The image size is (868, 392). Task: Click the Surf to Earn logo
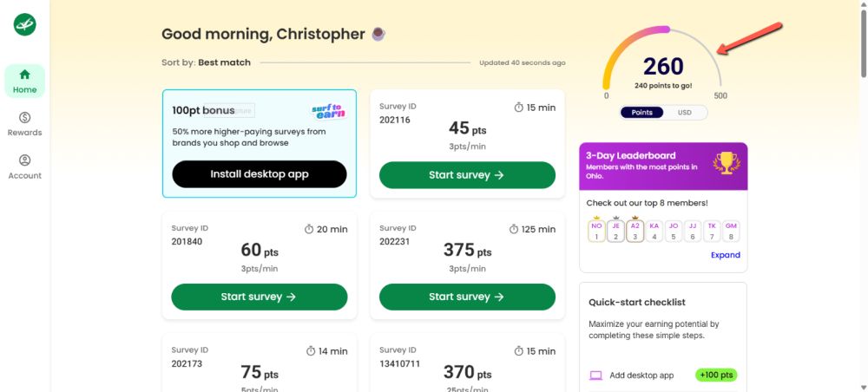click(x=328, y=111)
